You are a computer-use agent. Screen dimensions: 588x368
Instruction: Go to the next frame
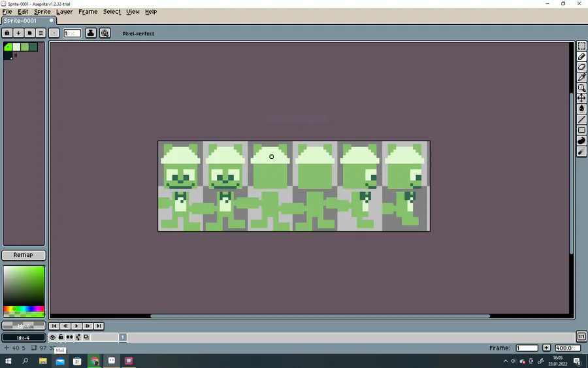coord(88,326)
